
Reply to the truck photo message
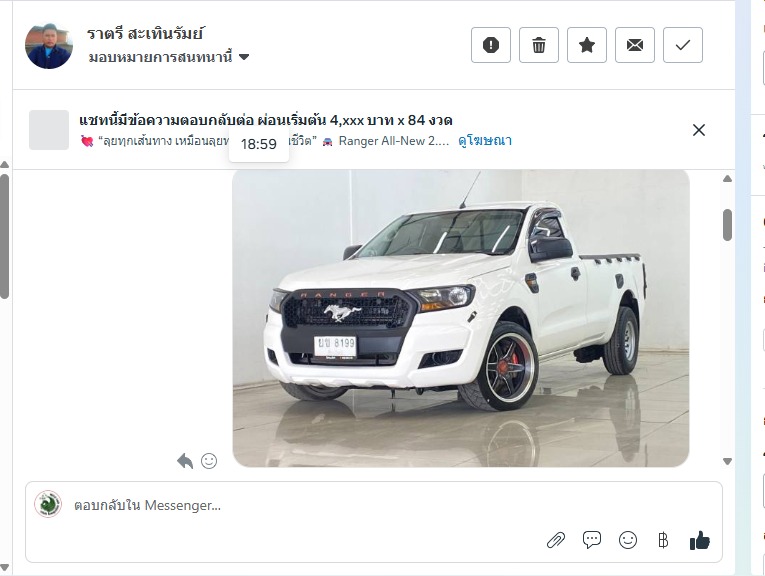tap(185, 461)
